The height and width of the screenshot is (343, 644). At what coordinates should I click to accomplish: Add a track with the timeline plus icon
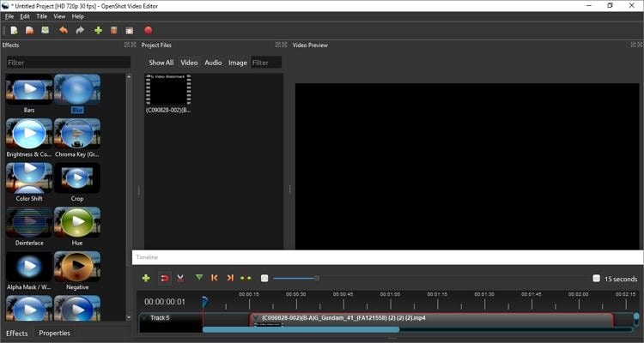click(146, 278)
